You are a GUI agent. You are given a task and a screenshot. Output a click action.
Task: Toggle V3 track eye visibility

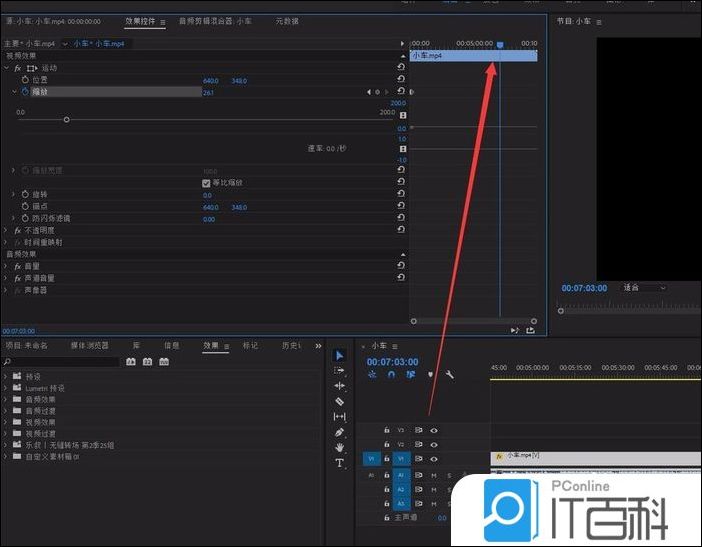(x=434, y=430)
